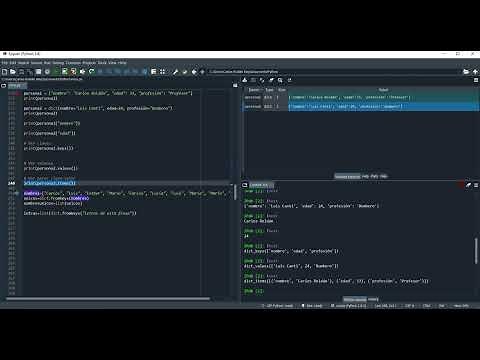Click the letras=list(dict.fromkeys...) code line
This screenshot has width=480, height=360.
tap(80, 213)
